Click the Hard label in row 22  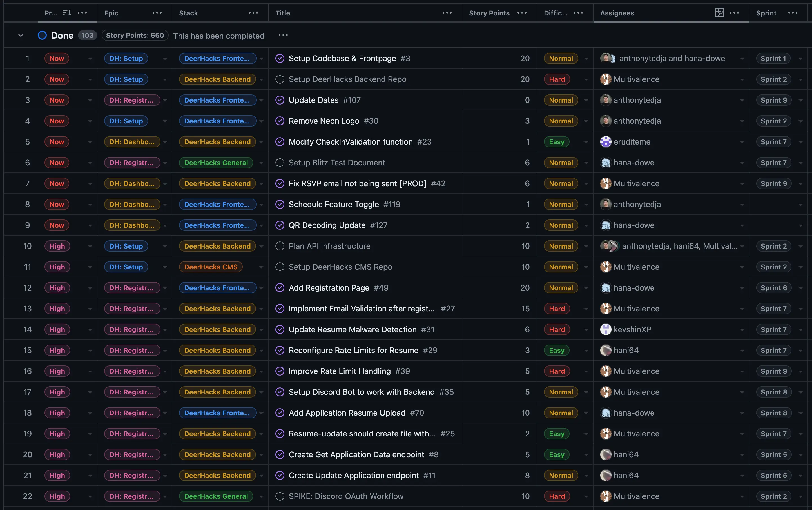point(557,496)
